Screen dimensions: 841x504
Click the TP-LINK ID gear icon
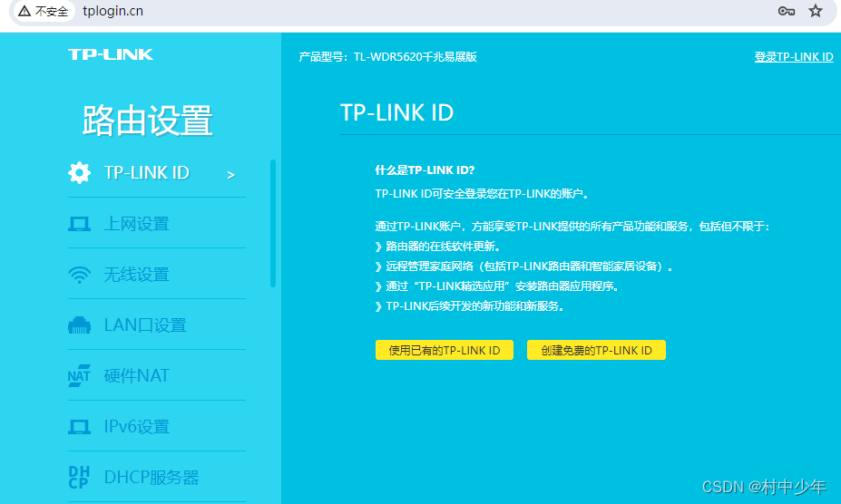(79, 172)
